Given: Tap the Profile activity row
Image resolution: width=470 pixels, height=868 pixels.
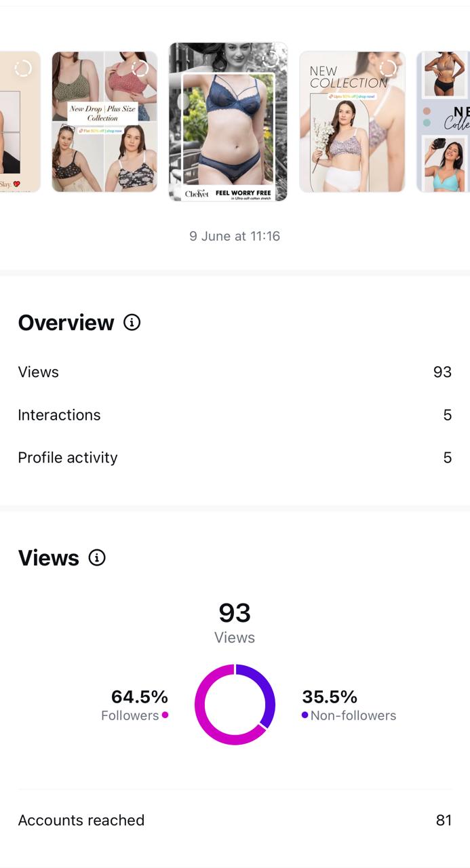Looking at the screenshot, I should [x=235, y=458].
